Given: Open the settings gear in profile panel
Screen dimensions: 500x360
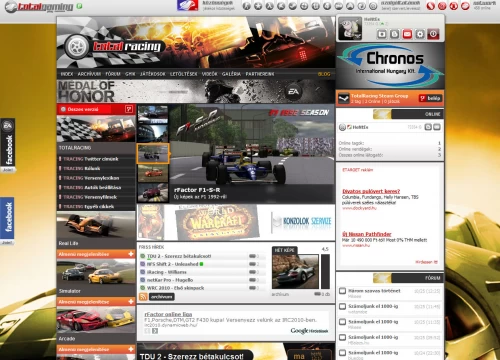Looking at the screenshot, I should pyautogui.click(x=420, y=34).
